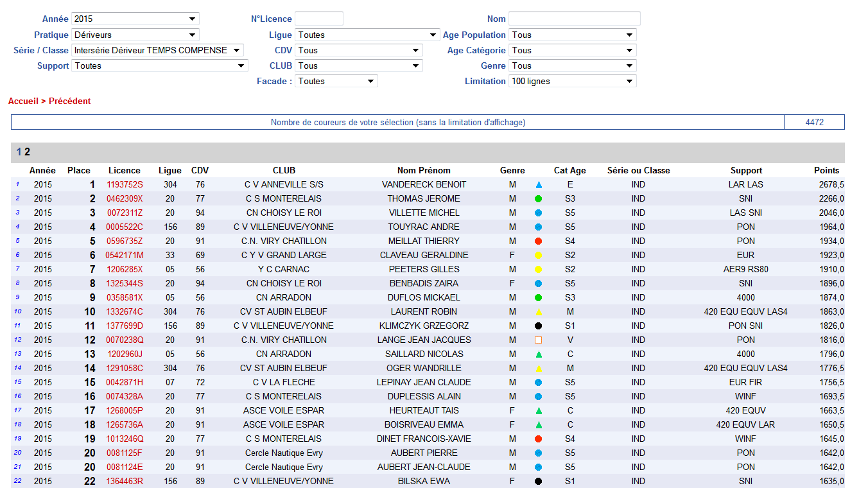
Task: Click green triangle icon for HEURTEAUT TAIS
Action: (x=539, y=411)
